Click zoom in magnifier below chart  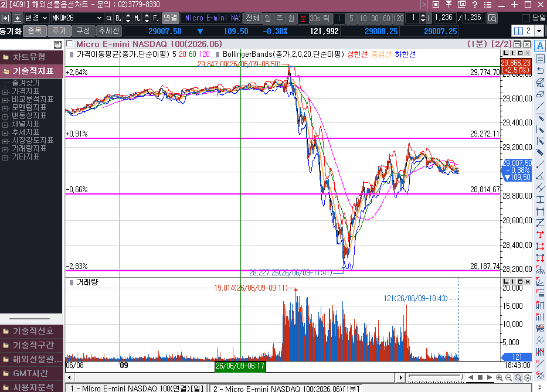[x=499, y=378]
